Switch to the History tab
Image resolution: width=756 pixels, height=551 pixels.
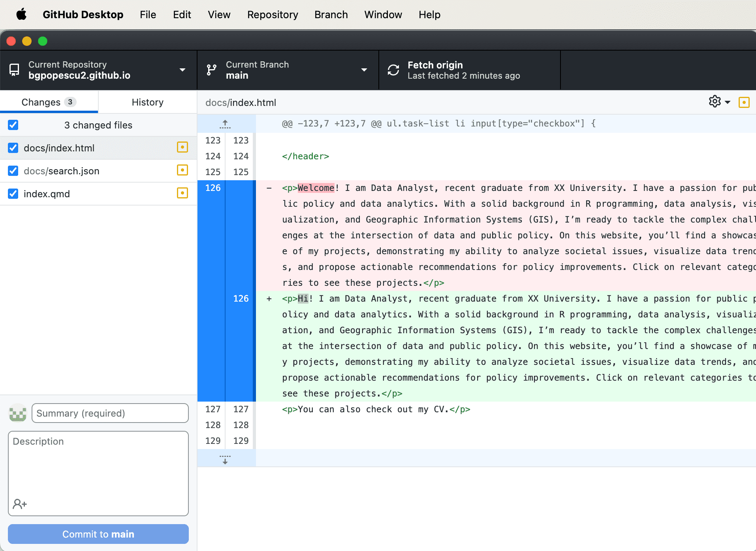147,102
